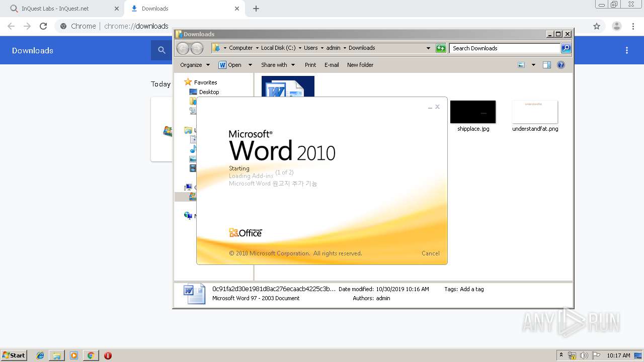644x362 pixels.
Task: Click the Downloads page search magnifier
Action: (162, 50)
